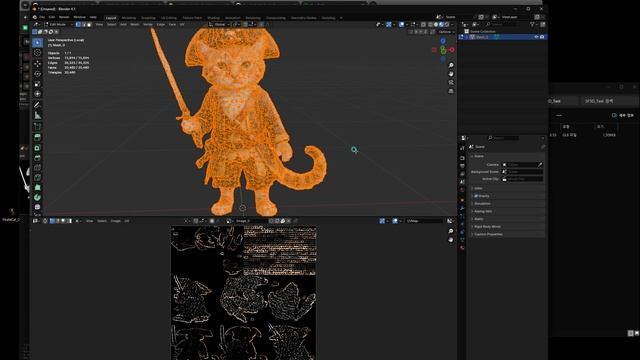
Task: Select the Transform tool
Action: (38, 94)
